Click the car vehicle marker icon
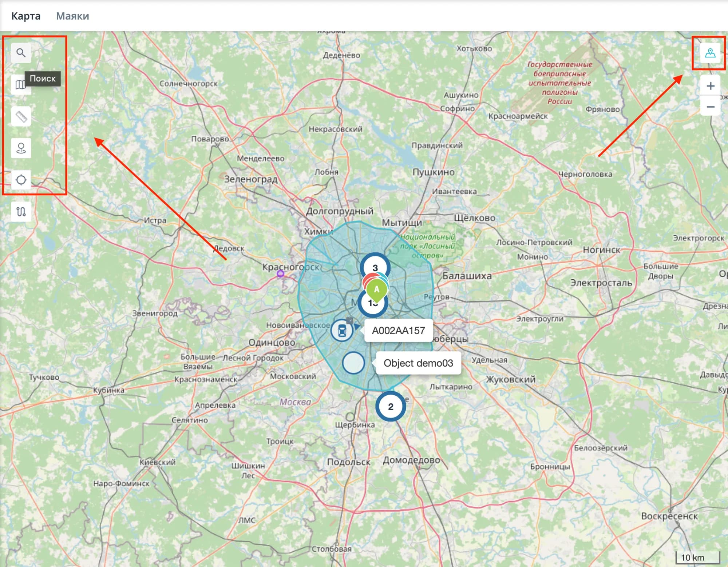Viewport: 728px width, 567px height. coord(341,331)
